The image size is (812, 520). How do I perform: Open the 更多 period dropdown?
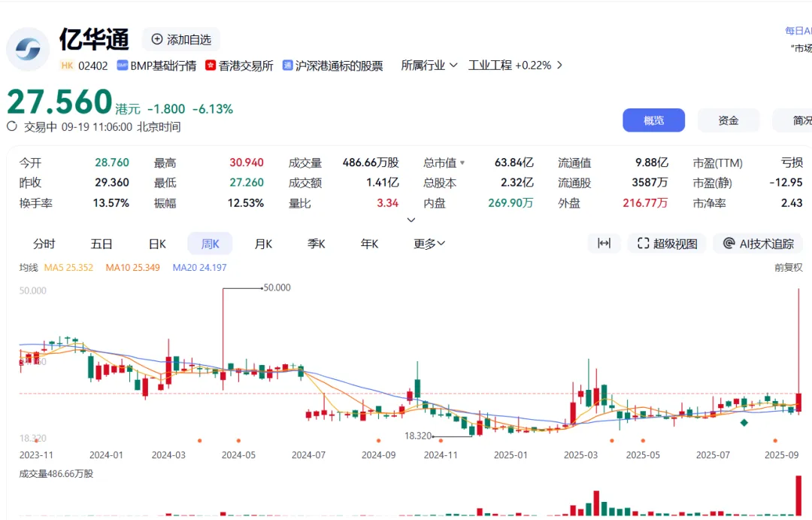429,244
